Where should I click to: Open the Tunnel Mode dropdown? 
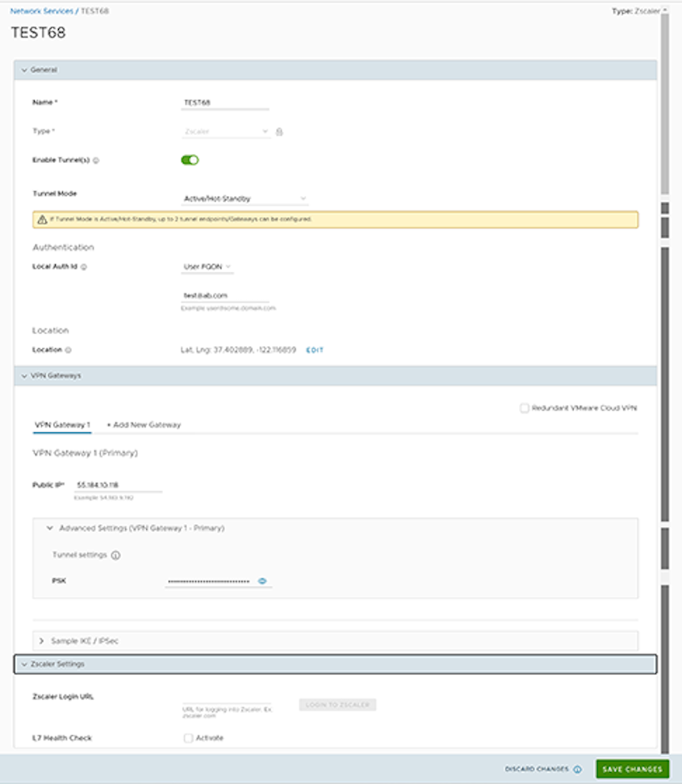click(x=245, y=198)
